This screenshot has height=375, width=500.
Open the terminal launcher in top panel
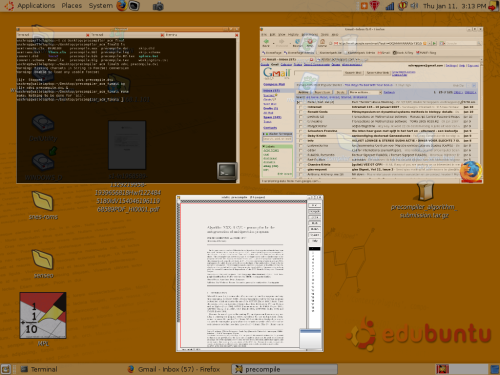[134, 6]
